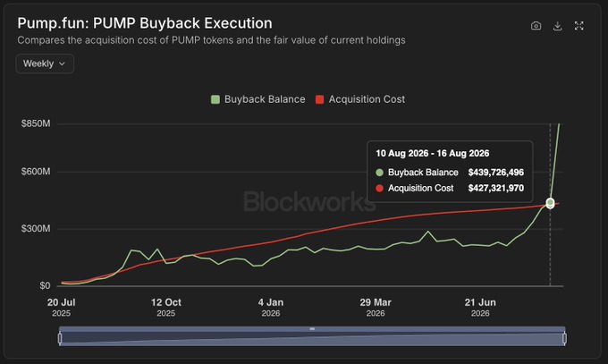
Task: Click the '12 Oct 2025' axis label
Action: click(x=166, y=308)
